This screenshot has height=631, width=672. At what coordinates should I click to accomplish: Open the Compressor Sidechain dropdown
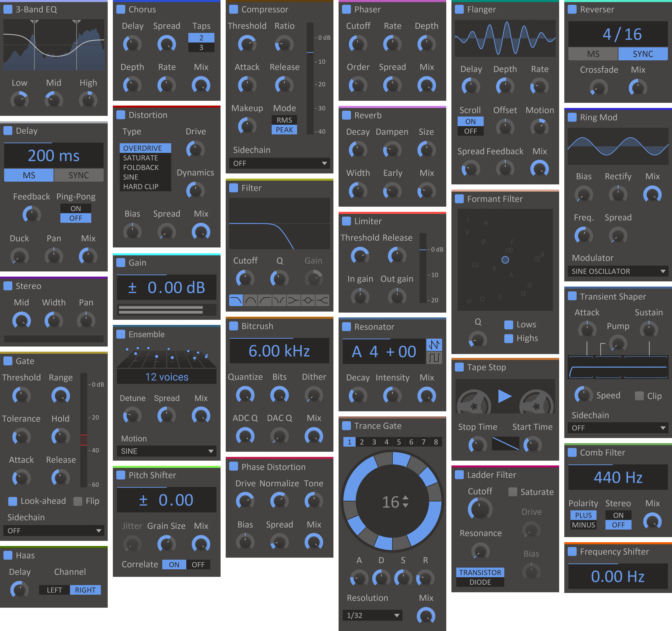279,163
